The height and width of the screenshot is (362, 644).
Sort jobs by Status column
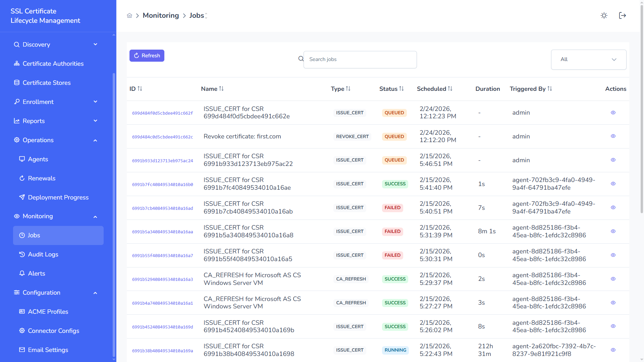[401, 89]
